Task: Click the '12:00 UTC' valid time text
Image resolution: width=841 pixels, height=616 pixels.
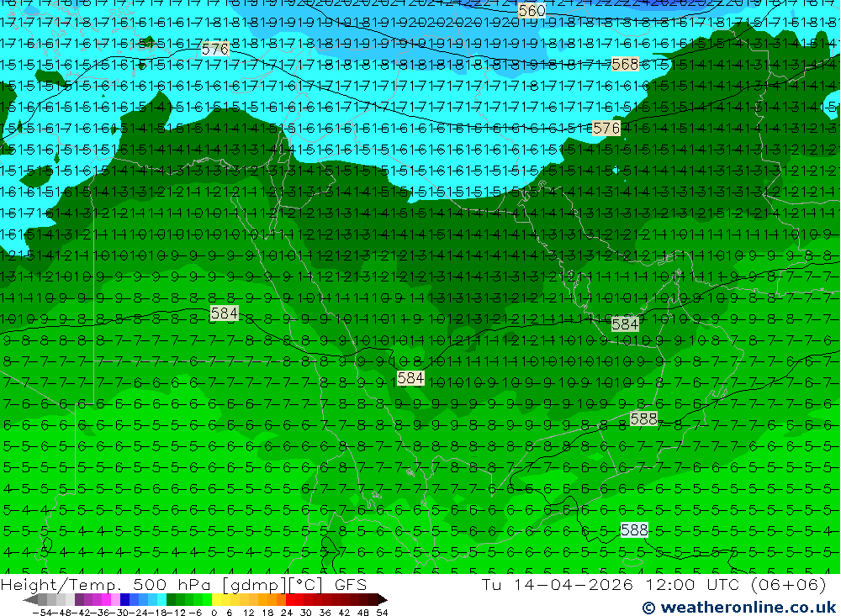Action: 693,584
